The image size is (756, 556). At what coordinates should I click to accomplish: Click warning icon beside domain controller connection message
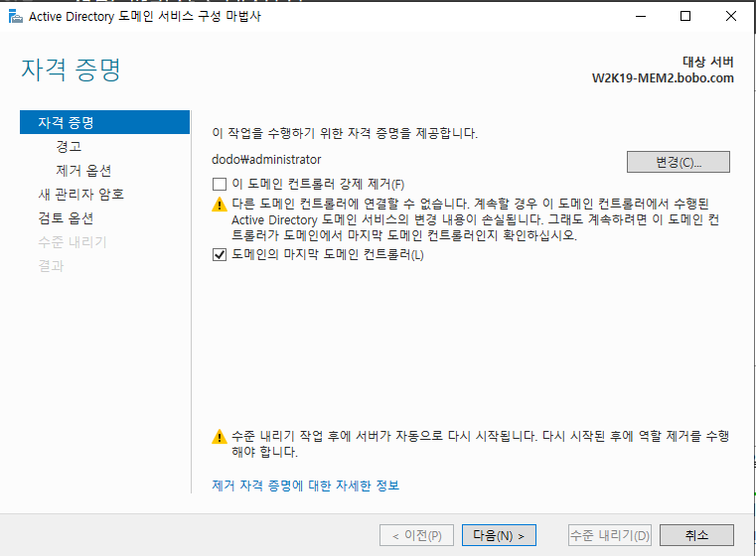[220, 205]
